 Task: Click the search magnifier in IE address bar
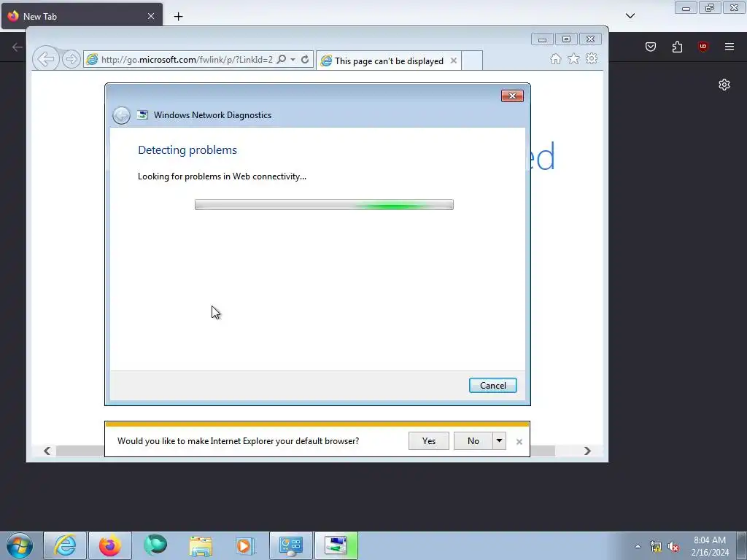282,59
